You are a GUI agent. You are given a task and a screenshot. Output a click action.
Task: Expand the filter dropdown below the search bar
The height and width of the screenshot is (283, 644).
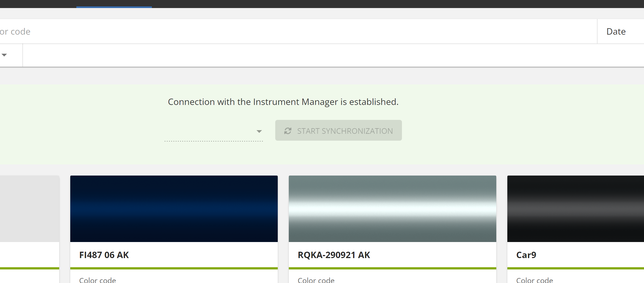click(x=4, y=55)
